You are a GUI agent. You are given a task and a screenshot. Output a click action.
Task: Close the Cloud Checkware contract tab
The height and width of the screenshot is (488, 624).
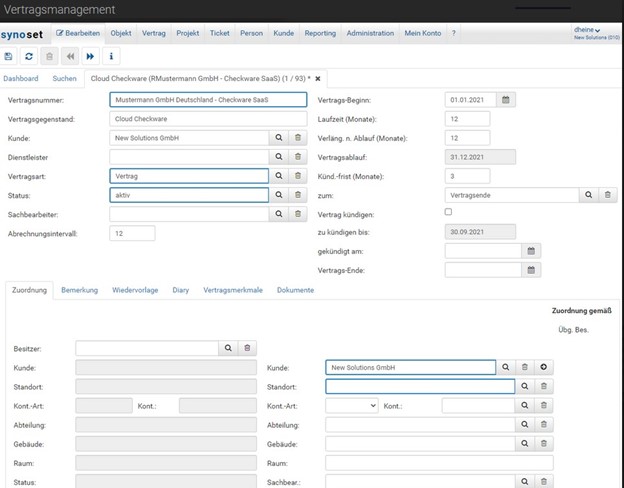pyautogui.click(x=318, y=77)
